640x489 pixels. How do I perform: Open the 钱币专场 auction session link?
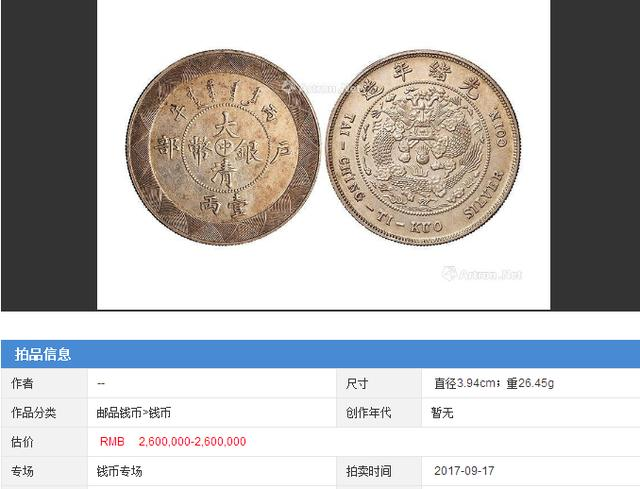click(x=119, y=471)
